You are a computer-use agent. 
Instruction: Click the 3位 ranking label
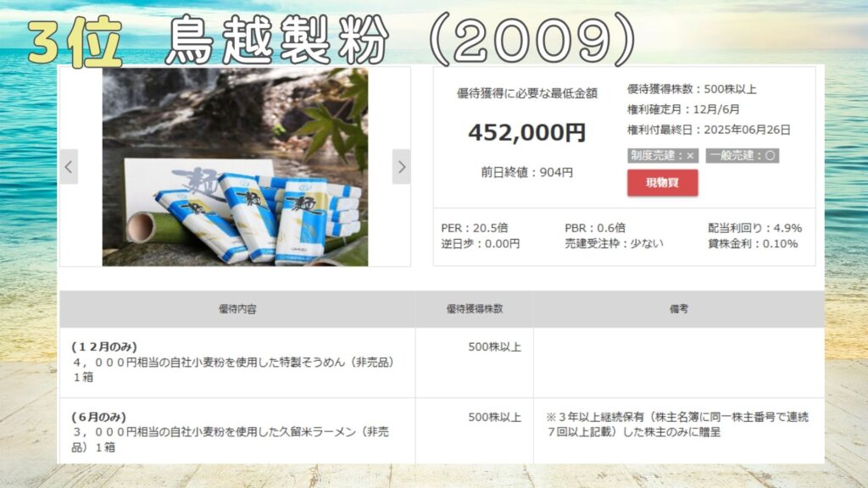click(75, 42)
